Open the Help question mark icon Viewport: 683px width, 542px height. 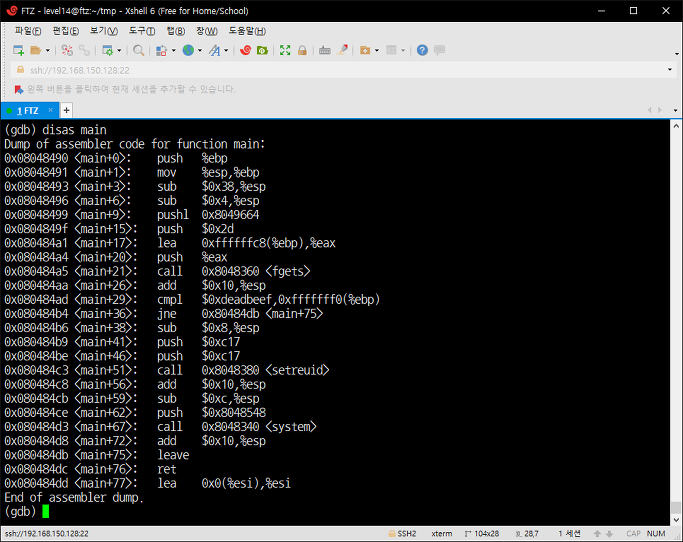pos(422,51)
